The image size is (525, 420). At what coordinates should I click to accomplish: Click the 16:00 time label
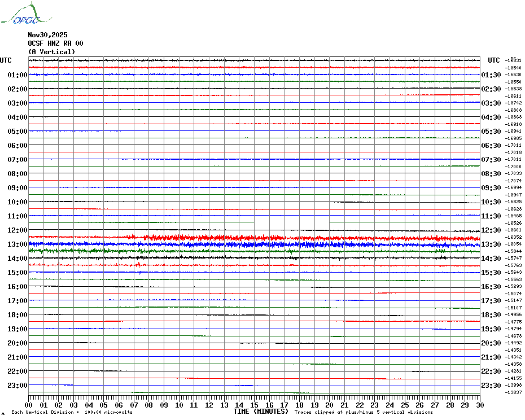tap(17, 286)
